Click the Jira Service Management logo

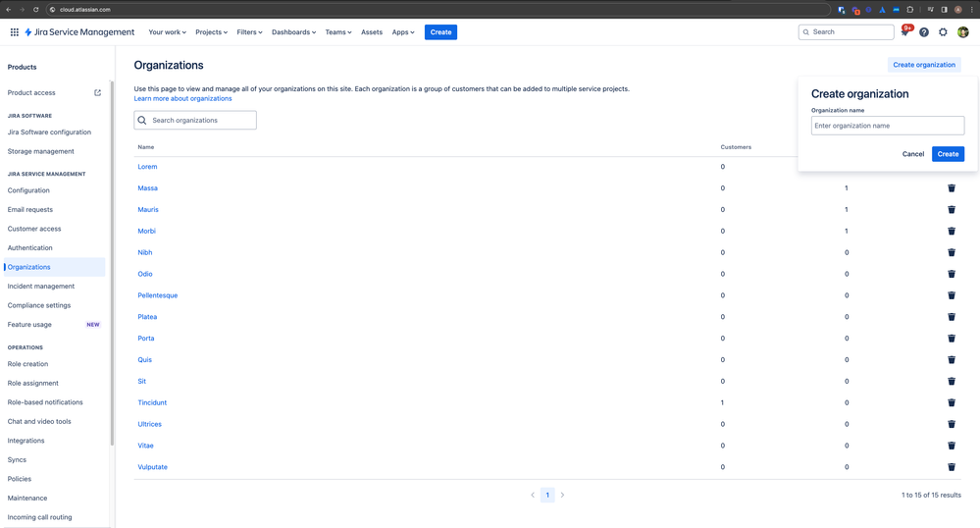tap(79, 32)
